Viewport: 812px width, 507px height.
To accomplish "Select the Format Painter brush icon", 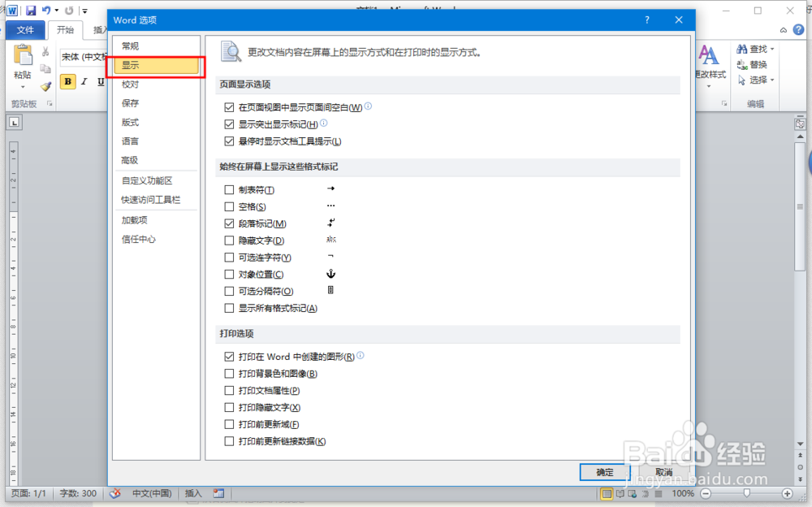I will 45,86.
